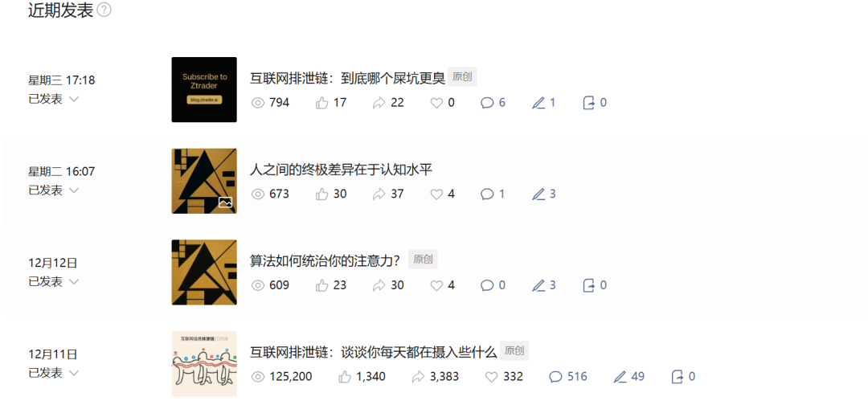
Task: Open the edit pencil icon showing 49
Action: (x=620, y=377)
